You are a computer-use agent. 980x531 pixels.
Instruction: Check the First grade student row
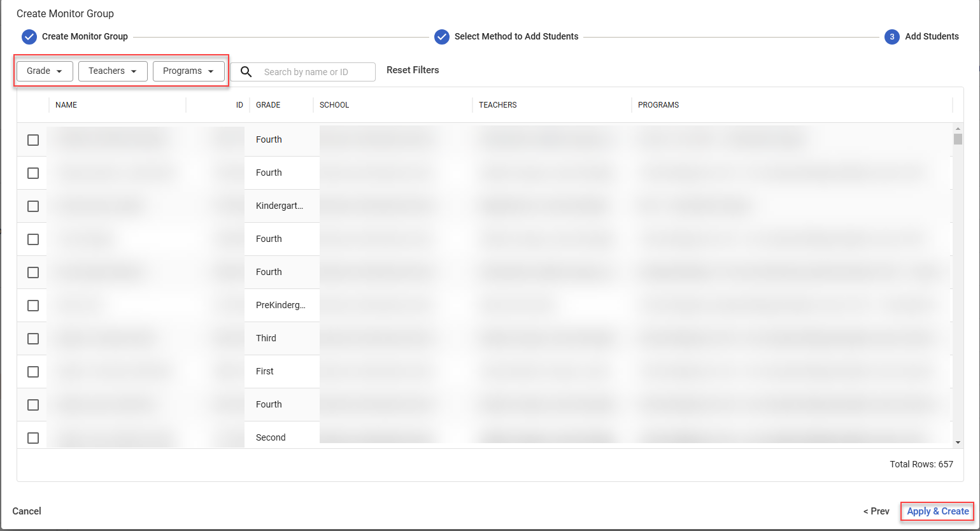tap(33, 372)
